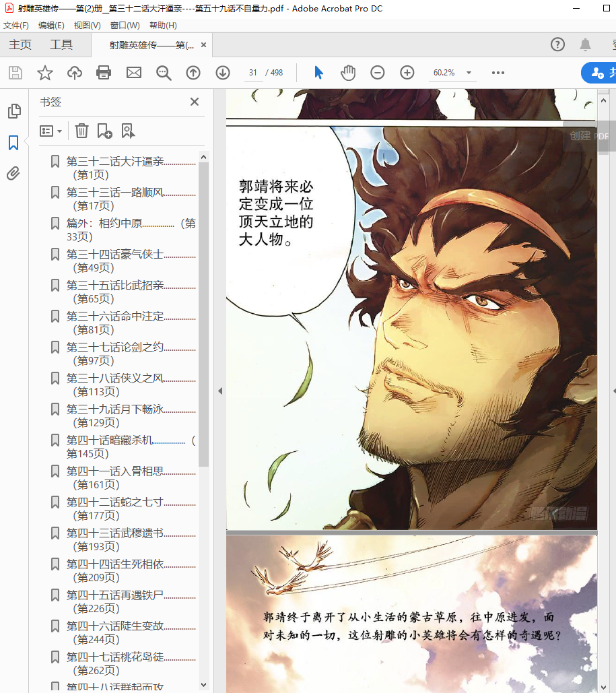Switch to the 主页 tab
Viewport: 616px width, 693px height.
tap(20, 44)
